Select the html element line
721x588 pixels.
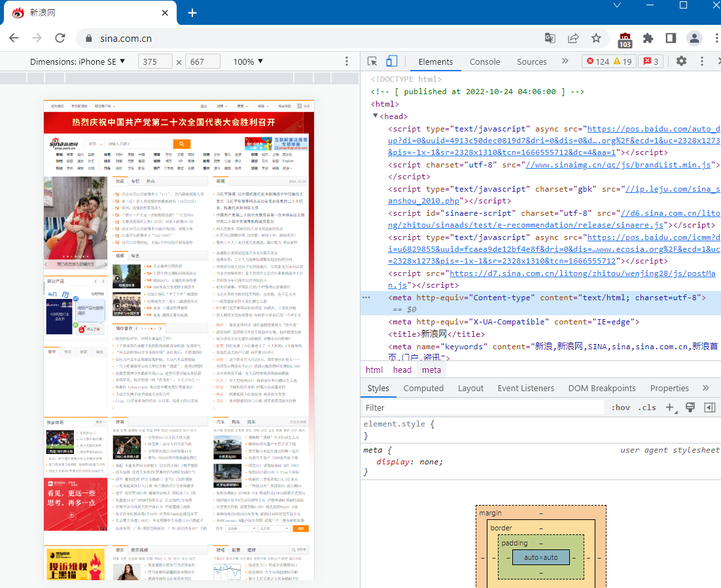click(x=385, y=104)
